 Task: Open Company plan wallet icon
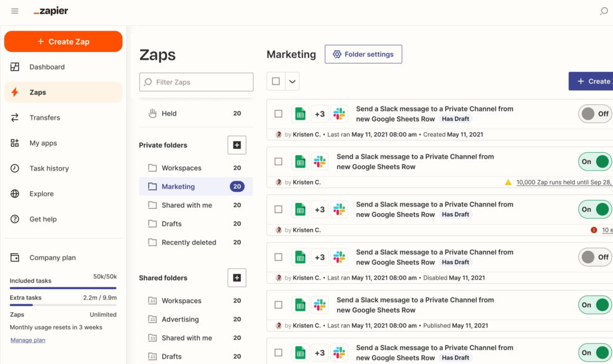click(15, 257)
